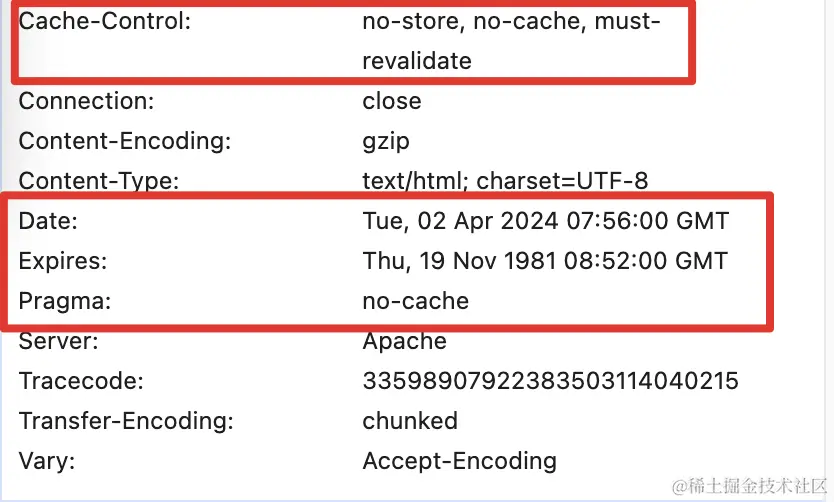Select the Apache server value

(404, 342)
